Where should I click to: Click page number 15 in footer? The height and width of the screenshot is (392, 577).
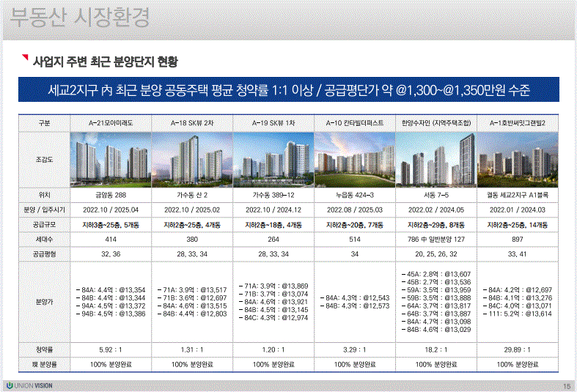[x=567, y=386]
